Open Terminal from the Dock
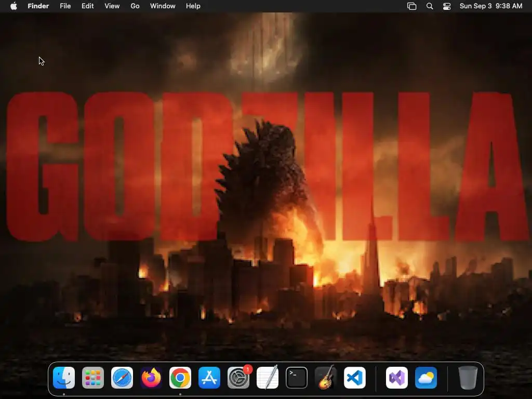This screenshot has width=532, height=399. click(297, 378)
